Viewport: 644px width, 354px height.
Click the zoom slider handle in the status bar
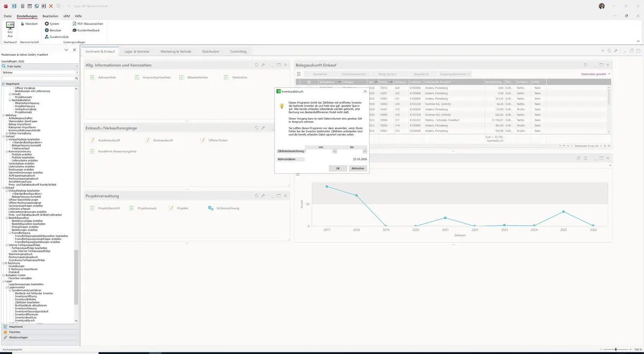point(616,350)
